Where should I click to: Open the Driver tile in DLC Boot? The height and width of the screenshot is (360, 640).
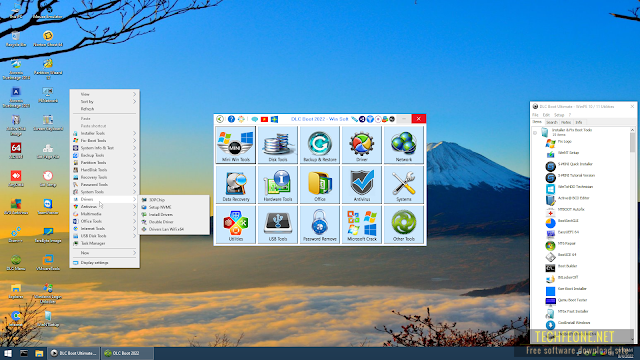point(362,145)
